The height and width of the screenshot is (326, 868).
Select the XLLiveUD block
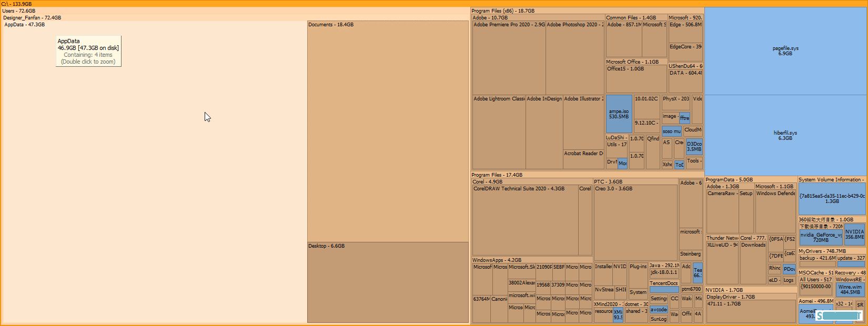point(722,263)
